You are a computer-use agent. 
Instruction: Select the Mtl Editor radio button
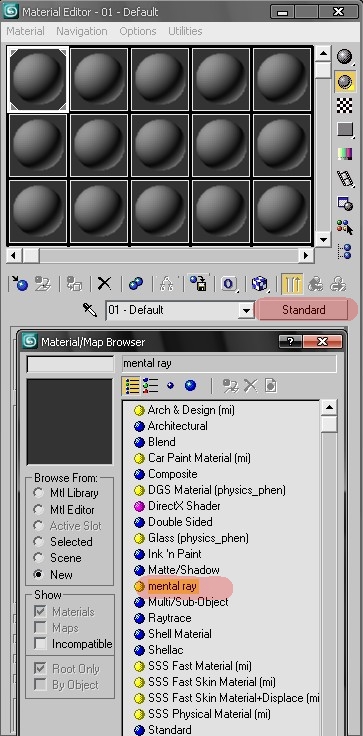[38, 509]
